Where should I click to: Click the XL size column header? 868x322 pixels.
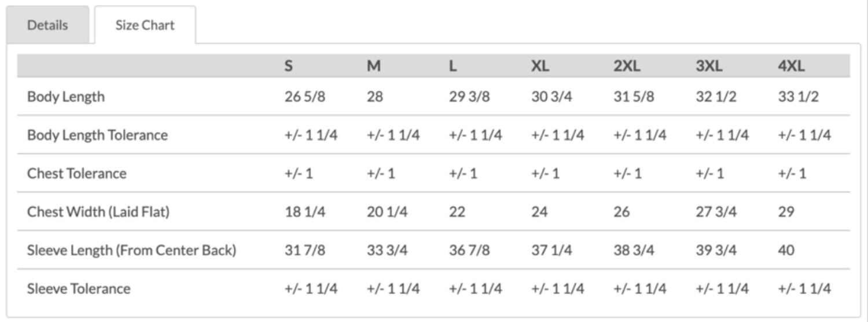[540, 66]
